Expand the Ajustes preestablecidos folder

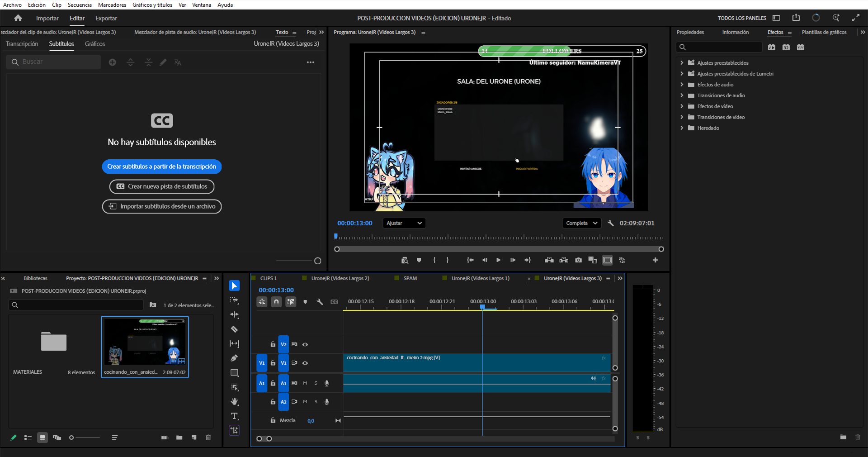682,63
